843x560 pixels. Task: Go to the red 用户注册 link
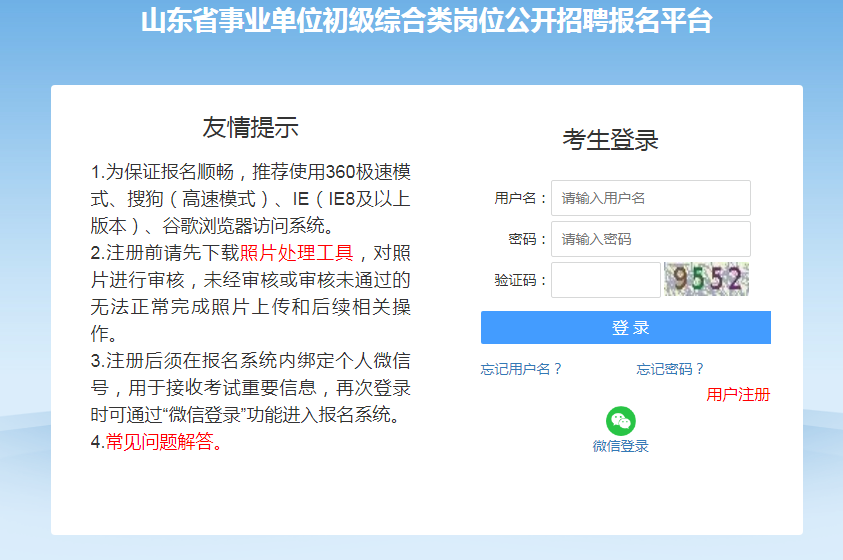coord(738,394)
